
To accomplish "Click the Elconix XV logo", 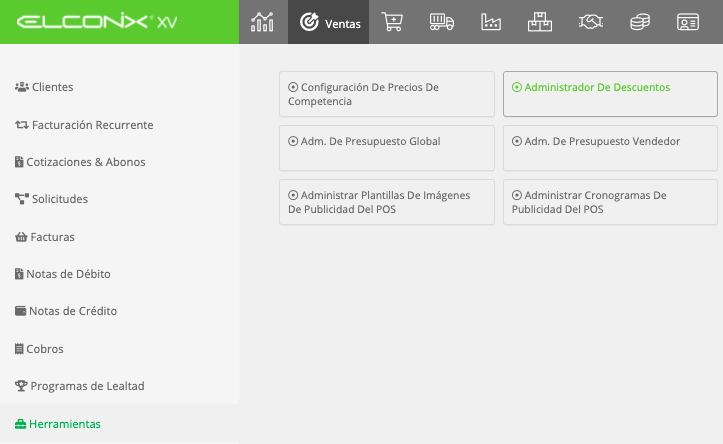I will (x=97, y=22).
